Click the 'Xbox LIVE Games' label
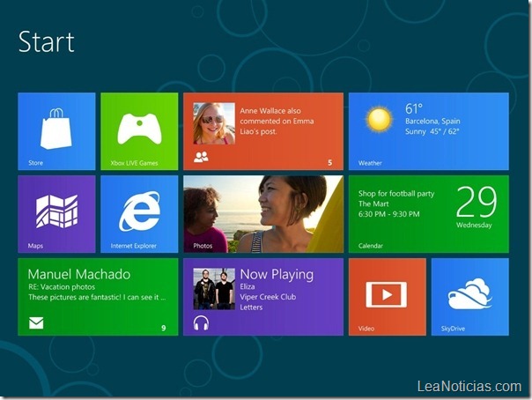Viewport: 532px width, 400px height. [135, 163]
